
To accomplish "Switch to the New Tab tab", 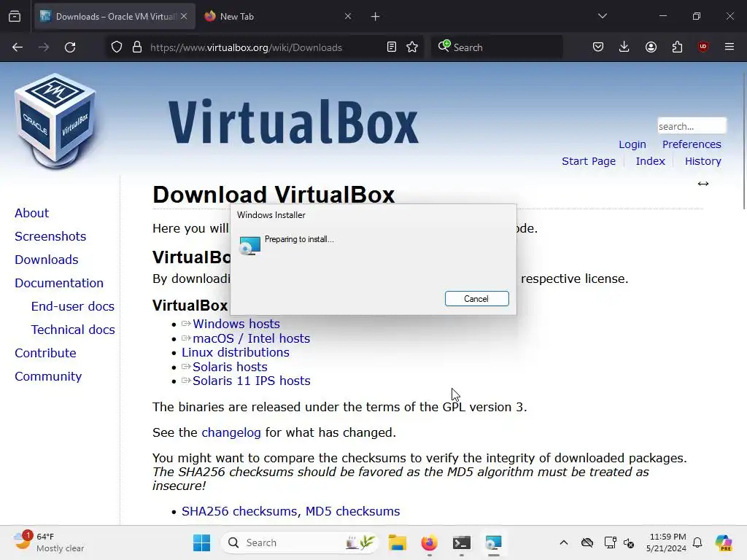I will [x=271, y=17].
